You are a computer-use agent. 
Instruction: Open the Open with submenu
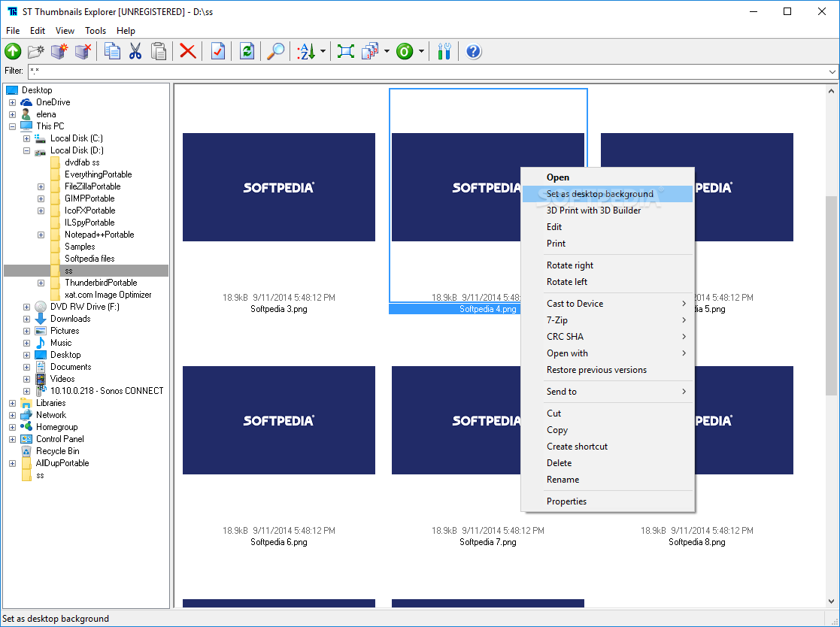click(x=608, y=353)
